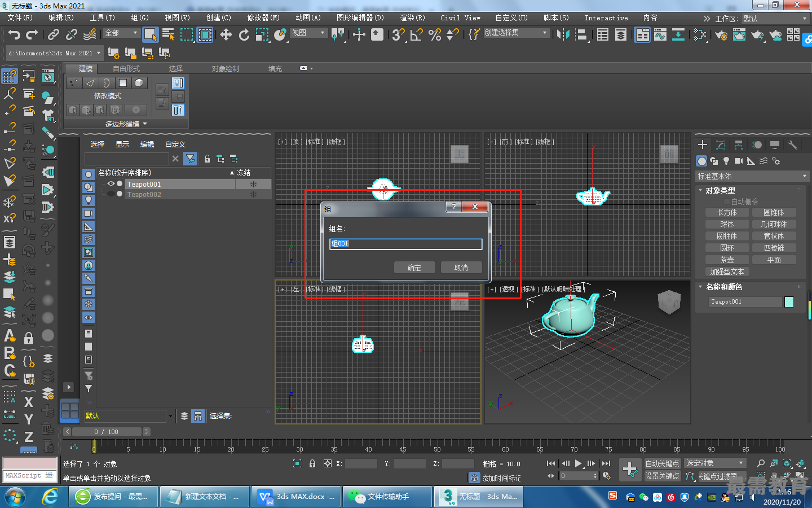Create a 长方体 box primitive

(727, 212)
